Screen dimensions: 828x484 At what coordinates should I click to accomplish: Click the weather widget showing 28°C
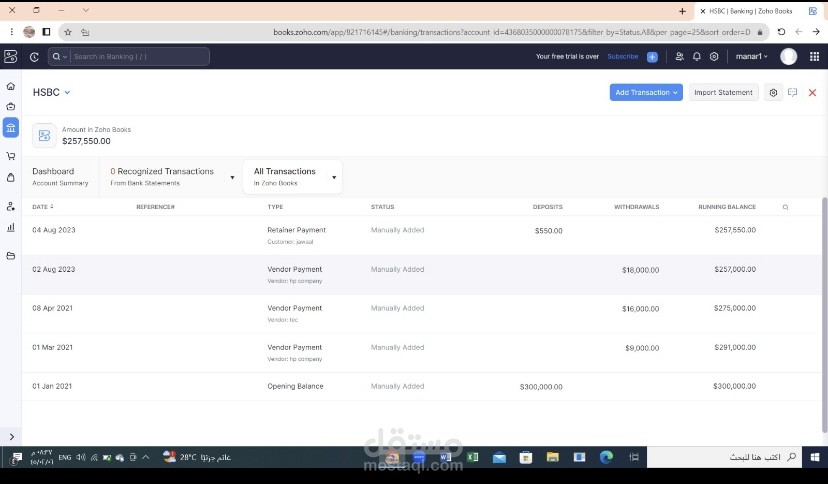[197, 457]
